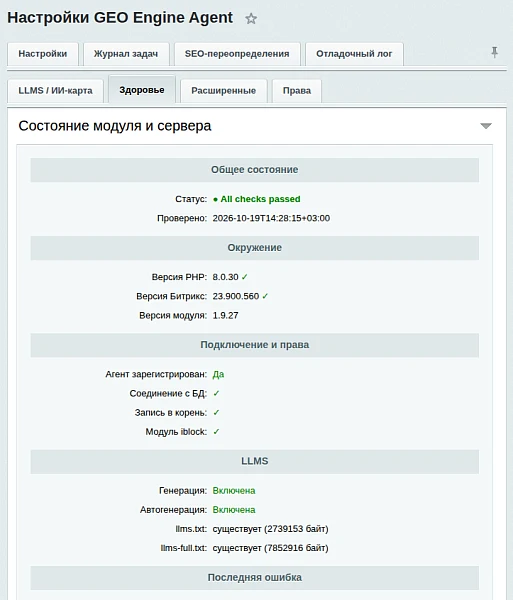The width and height of the screenshot is (513, 600).
Task: Open the SEO-переопределения tab
Action: click(x=237, y=54)
